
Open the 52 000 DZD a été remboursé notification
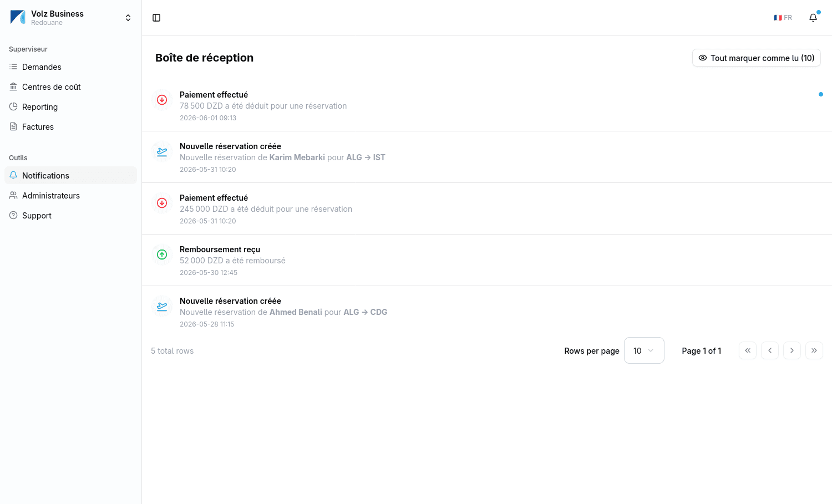point(487,260)
